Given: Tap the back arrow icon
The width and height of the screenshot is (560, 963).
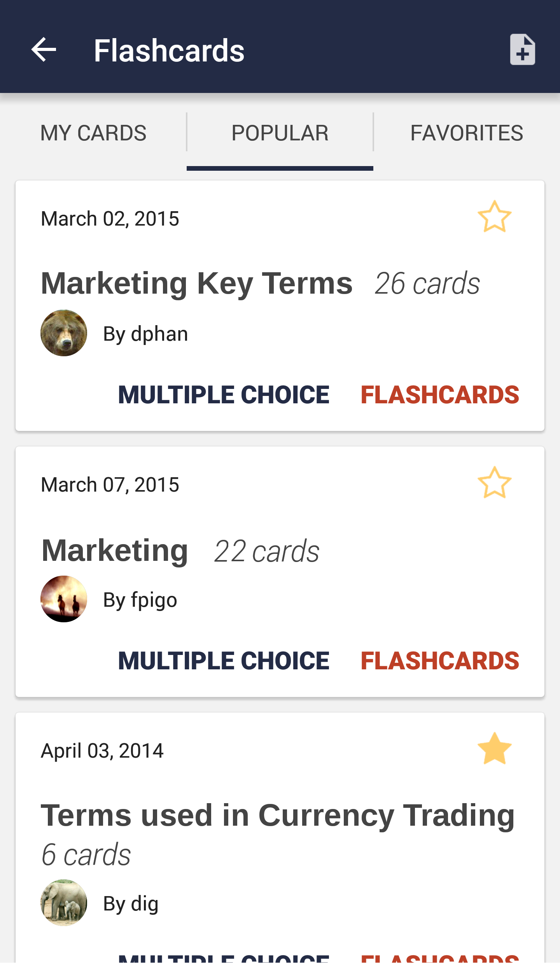Looking at the screenshot, I should click(x=44, y=50).
